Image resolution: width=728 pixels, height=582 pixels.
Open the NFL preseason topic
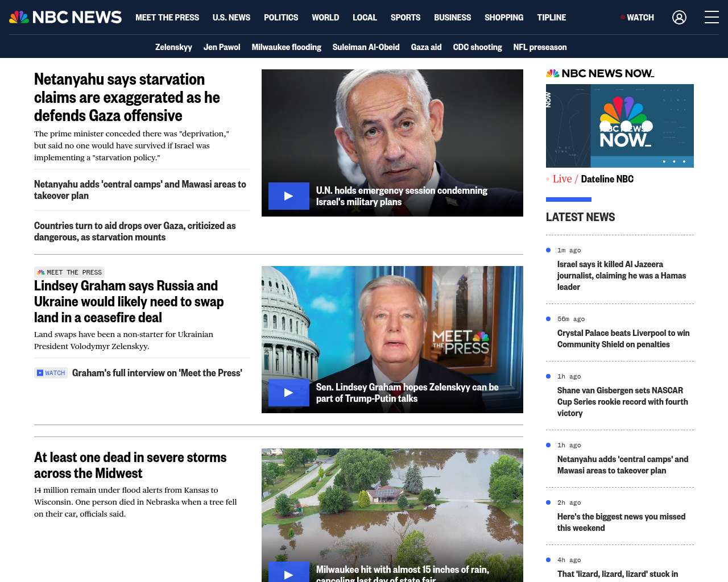click(540, 47)
